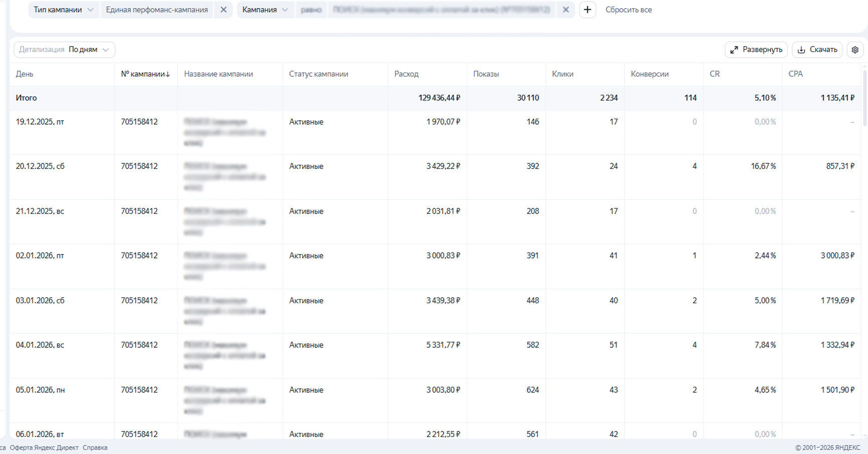Remove the campaign filter with X
Screen dimensions: 868x454
566,10
